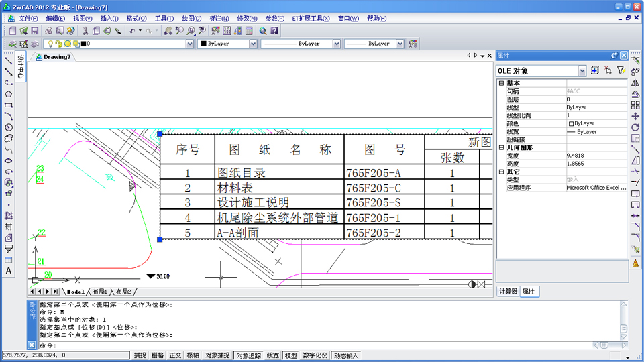Toggle 正交 ortho mode in status bar
Screen dimensions: 644x362
pos(175,355)
